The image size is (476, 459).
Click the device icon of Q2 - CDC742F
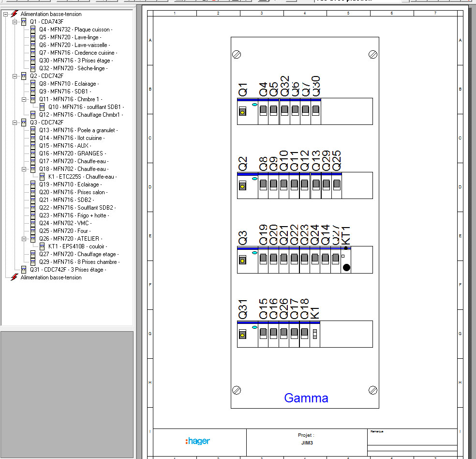coord(24,76)
